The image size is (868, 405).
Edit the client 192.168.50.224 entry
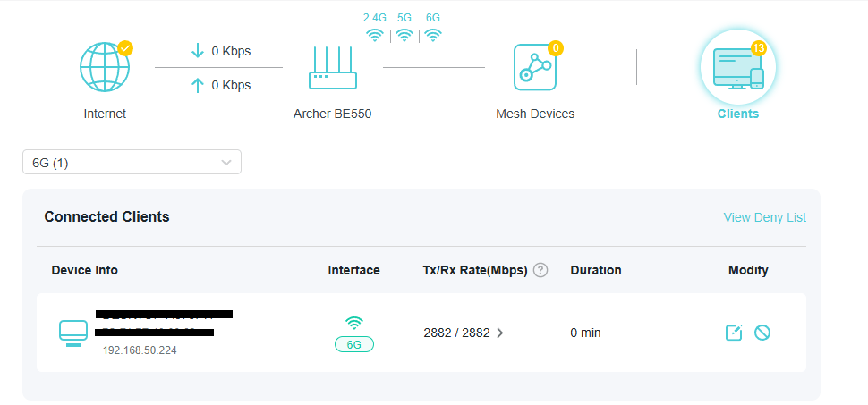tap(734, 333)
